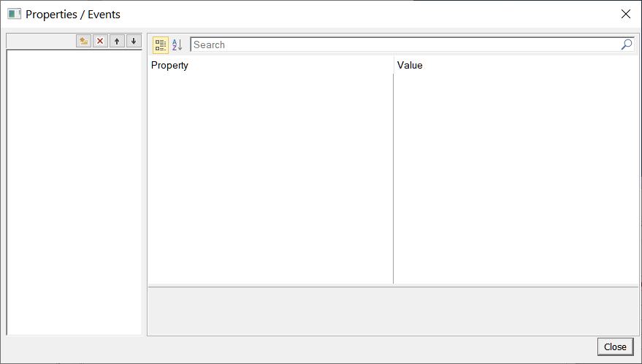This screenshot has width=642, height=364.
Task: Click the splitter above the description pane
Action: click(x=393, y=286)
